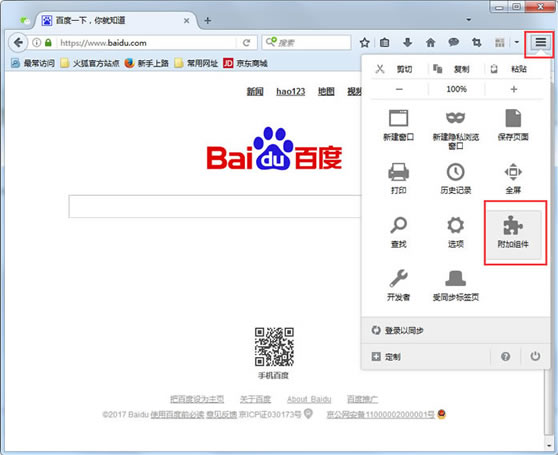Click the bookmark star icon
The image size is (558, 455).
coord(364,43)
